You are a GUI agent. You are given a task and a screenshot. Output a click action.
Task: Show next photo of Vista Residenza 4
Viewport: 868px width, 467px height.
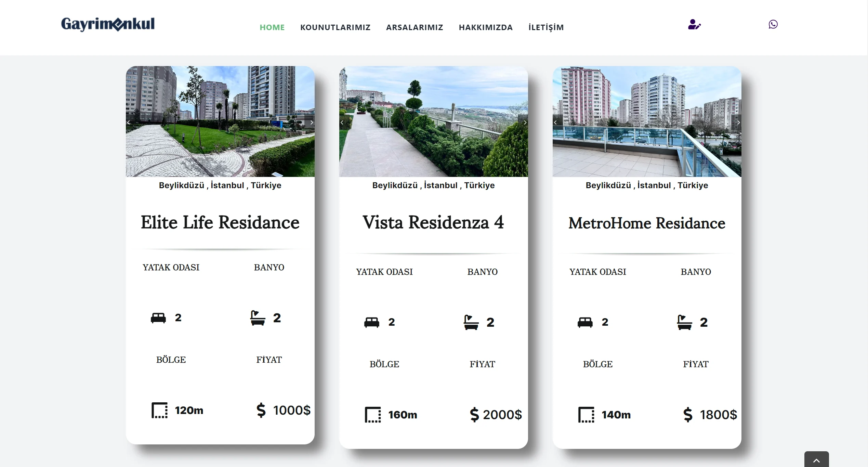click(525, 122)
